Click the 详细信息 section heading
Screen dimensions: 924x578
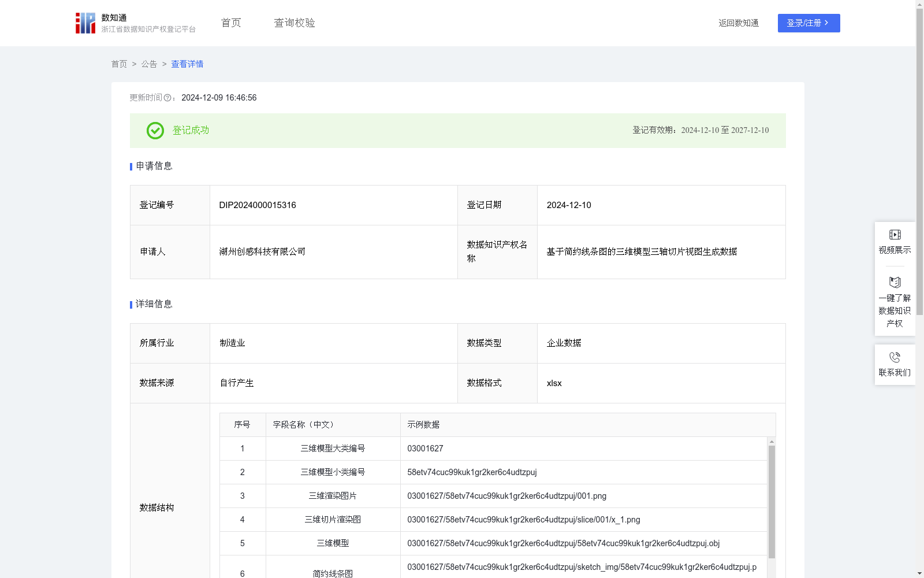click(154, 304)
